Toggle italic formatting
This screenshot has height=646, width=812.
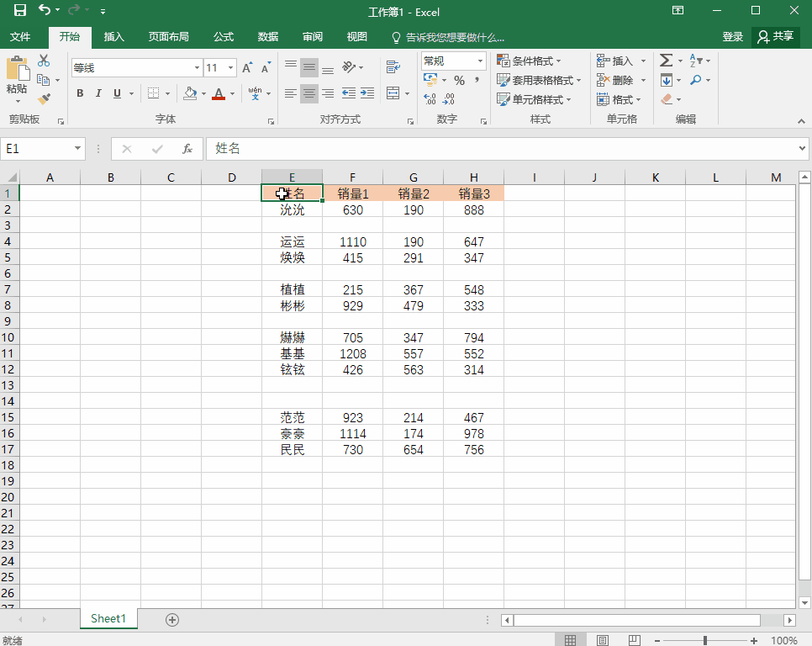pyautogui.click(x=98, y=93)
